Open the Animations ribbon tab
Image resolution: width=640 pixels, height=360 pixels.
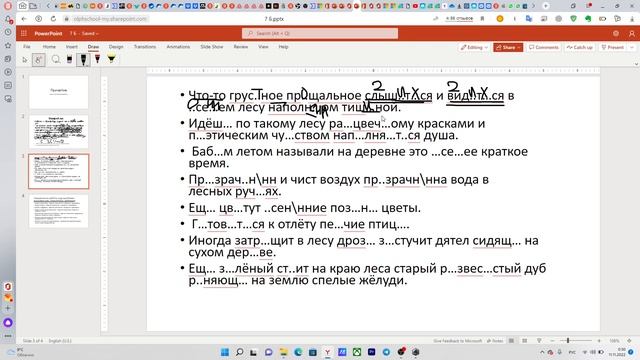178,47
